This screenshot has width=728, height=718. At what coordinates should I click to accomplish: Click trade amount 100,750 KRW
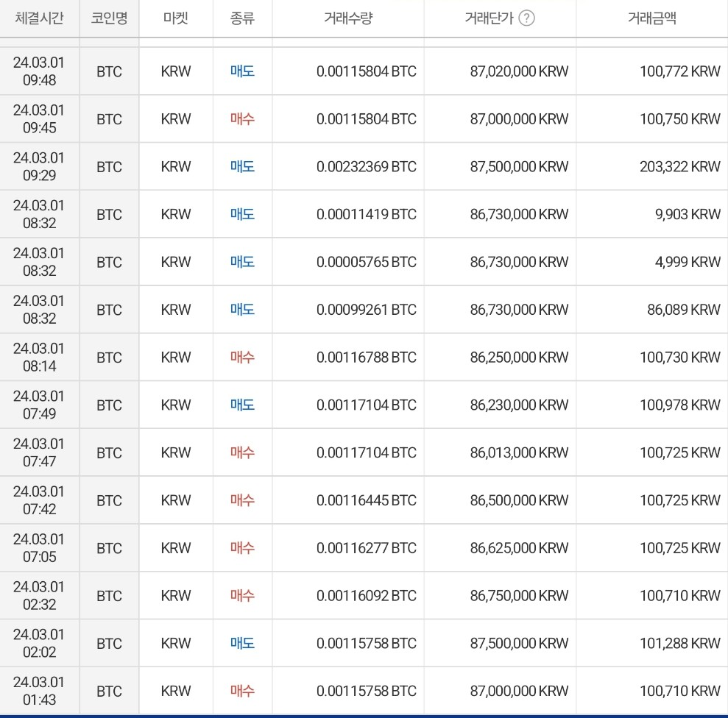(x=679, y=119)
